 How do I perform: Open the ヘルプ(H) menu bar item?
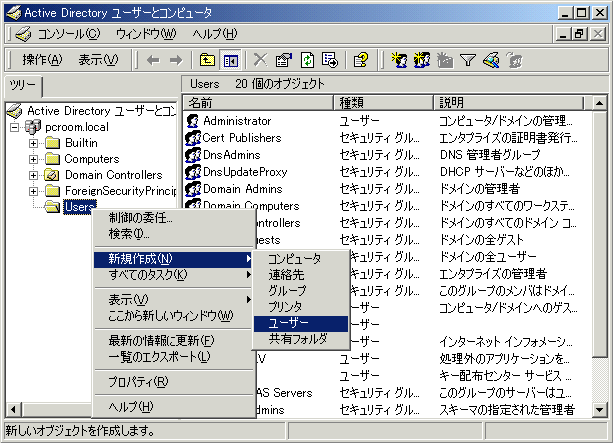[x=215, y=34]
